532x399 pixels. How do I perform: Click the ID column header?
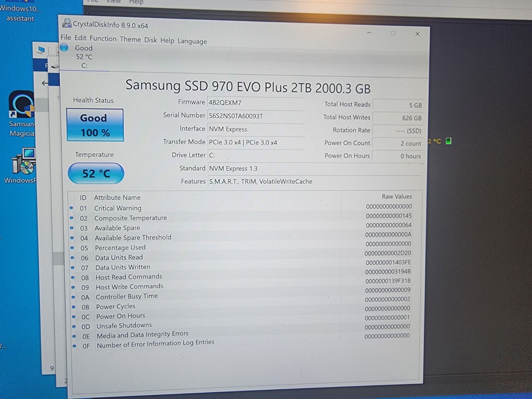point(83,198)
